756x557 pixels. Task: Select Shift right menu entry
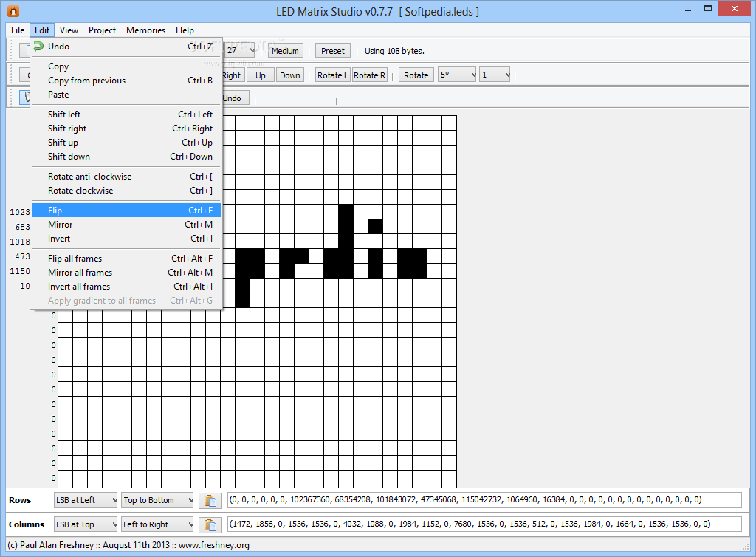126,129
